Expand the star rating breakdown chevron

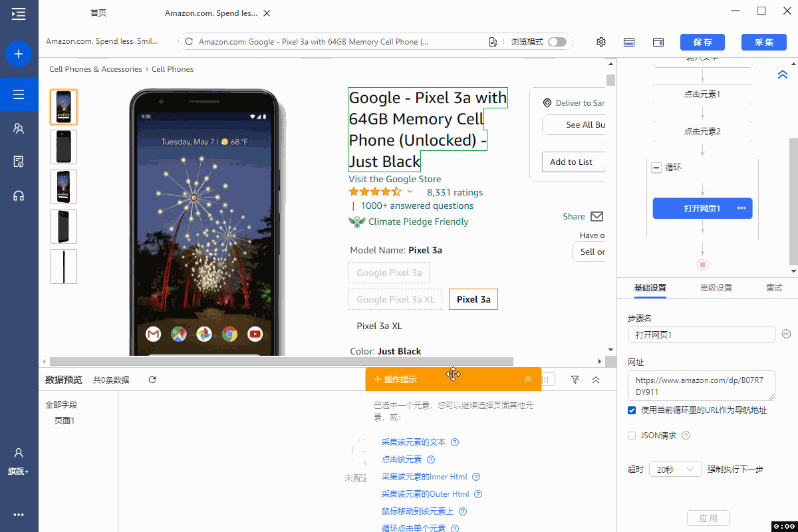410,192
